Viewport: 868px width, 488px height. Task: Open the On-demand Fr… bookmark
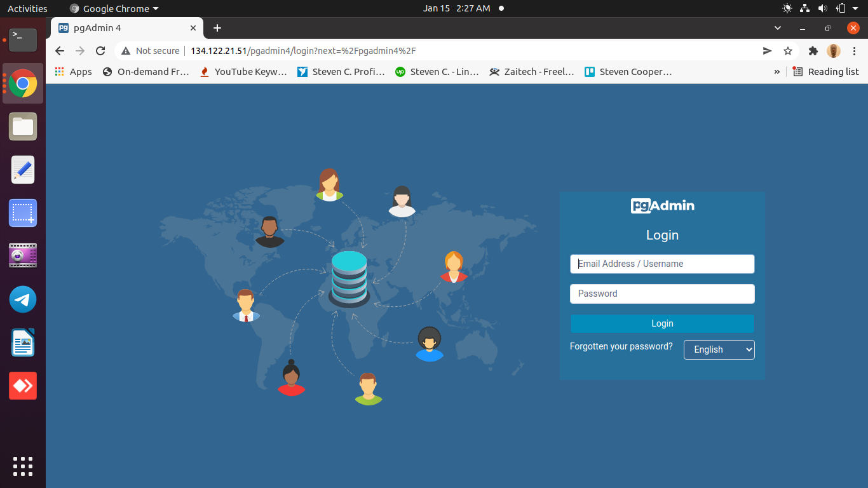coord(146,72)
